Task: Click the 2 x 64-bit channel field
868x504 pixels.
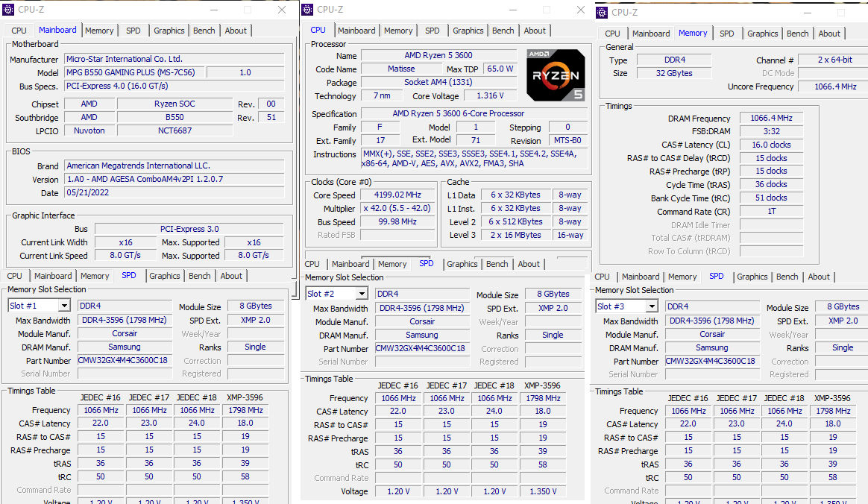Action: coord(834,60)
